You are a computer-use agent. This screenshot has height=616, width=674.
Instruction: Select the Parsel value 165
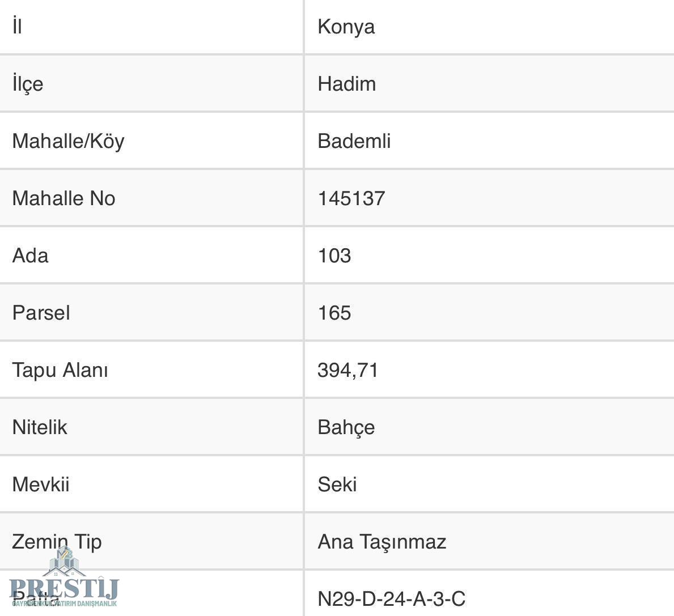click(334, 313)
